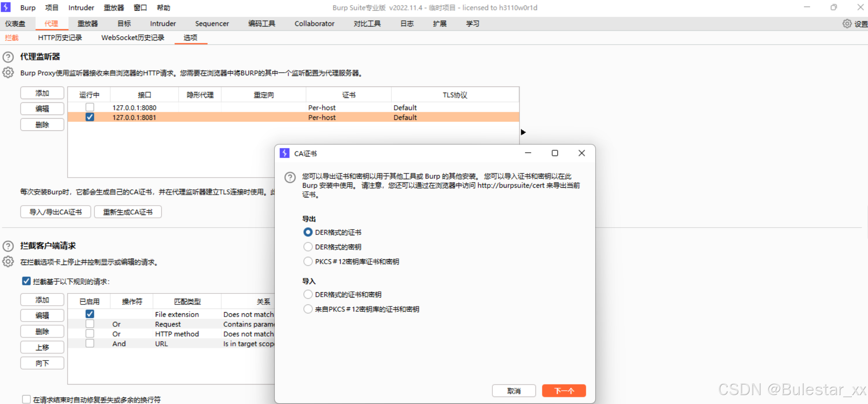Open the Intruder menu in the menu bar
Screen dimensions: 868x404
pos(81,8)
